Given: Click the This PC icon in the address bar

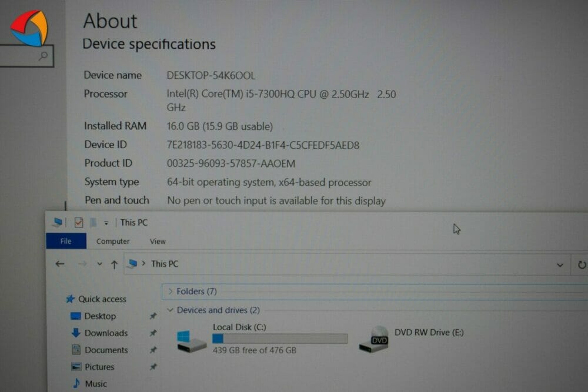Looking at the screenshot, I should pos(132,264).
